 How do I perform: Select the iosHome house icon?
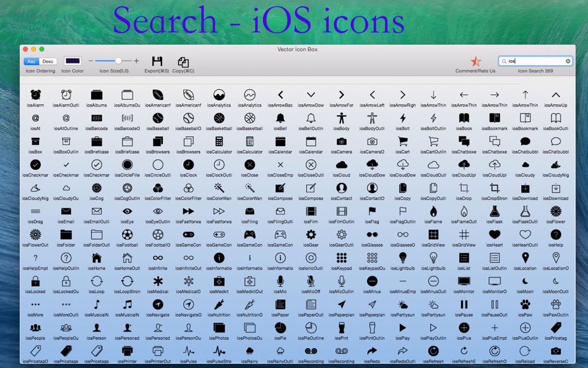click(97, 258)
